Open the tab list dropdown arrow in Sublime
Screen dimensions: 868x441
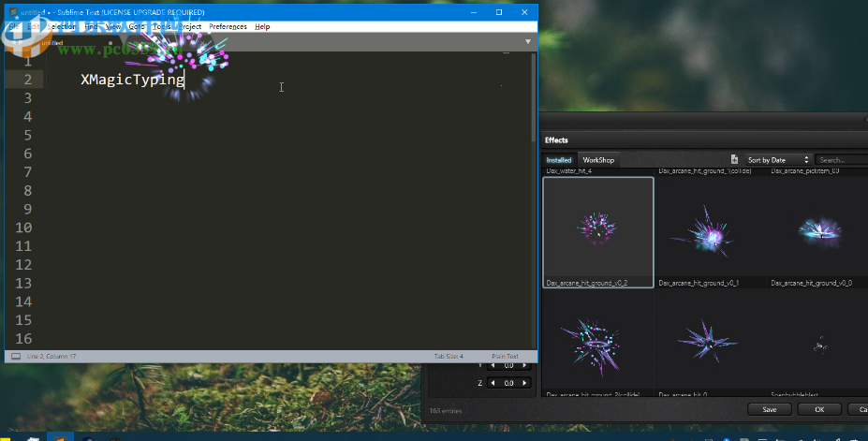tap(528, 41)
